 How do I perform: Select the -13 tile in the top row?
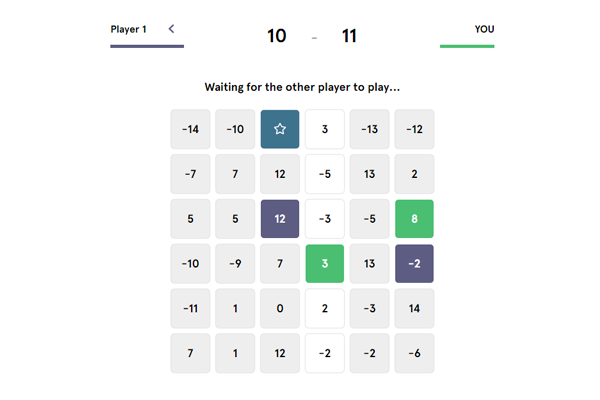pyautogui.click(x=369, y=129)
